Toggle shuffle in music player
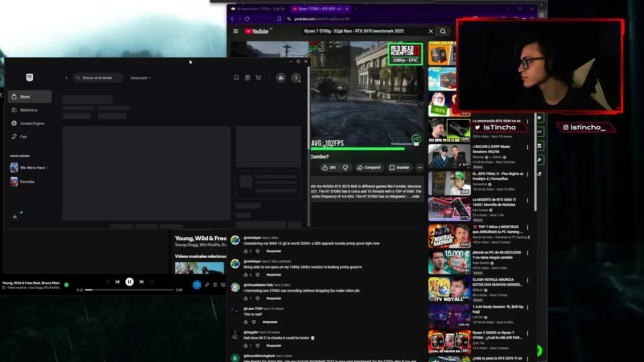The image size is (644, 362). click(107, 282)
